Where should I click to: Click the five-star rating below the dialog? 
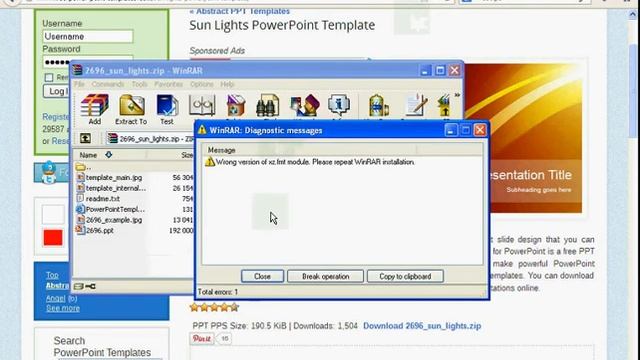(214, 307)
